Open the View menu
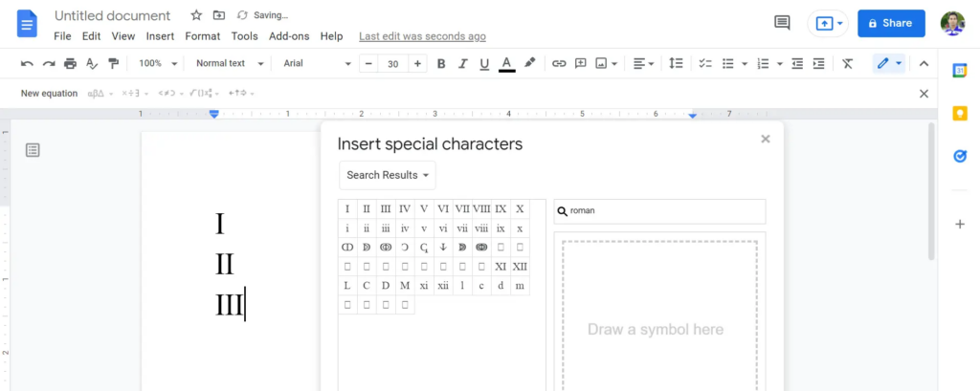The width and height of the screenshot is (980, 391). 123,36
